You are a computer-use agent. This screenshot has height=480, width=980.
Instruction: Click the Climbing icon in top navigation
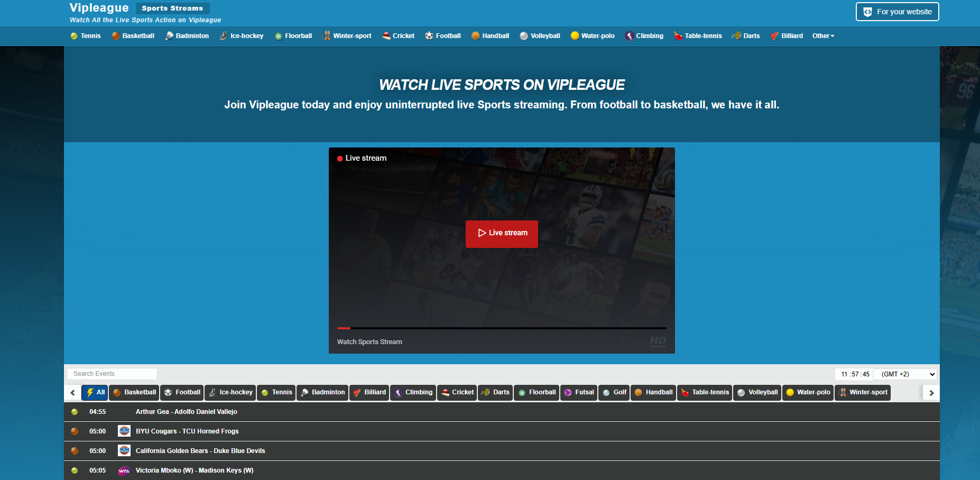tap(629, 36)
